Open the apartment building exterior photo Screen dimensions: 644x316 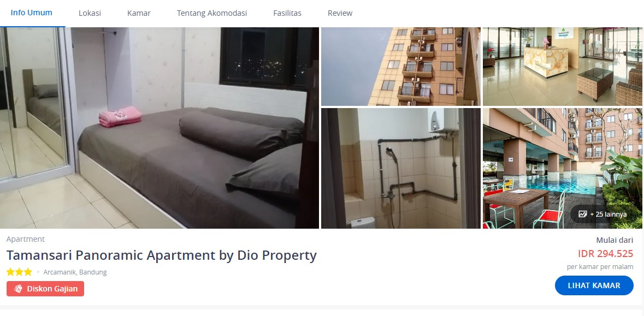[400, 67]
